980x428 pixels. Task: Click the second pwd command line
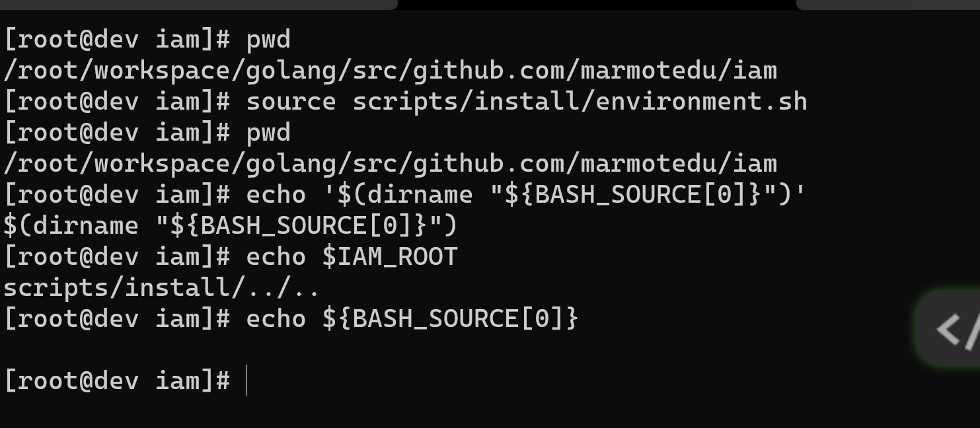pyautogui.click(x=147, y=132)
